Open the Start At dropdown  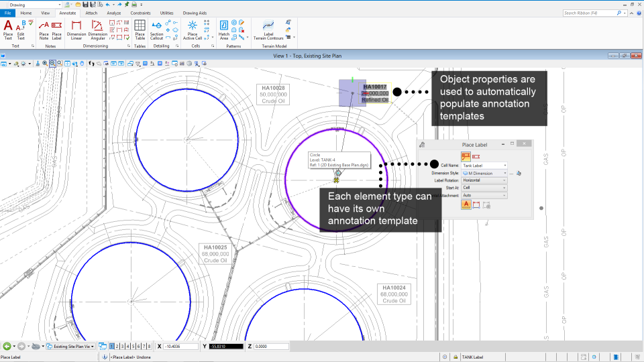coord(484,188)
